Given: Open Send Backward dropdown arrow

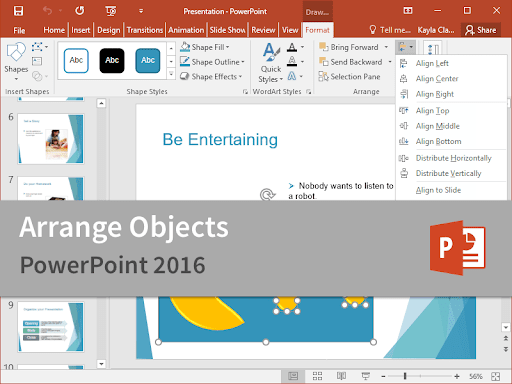Looking at the screenshot, I should tap(390, 62).
